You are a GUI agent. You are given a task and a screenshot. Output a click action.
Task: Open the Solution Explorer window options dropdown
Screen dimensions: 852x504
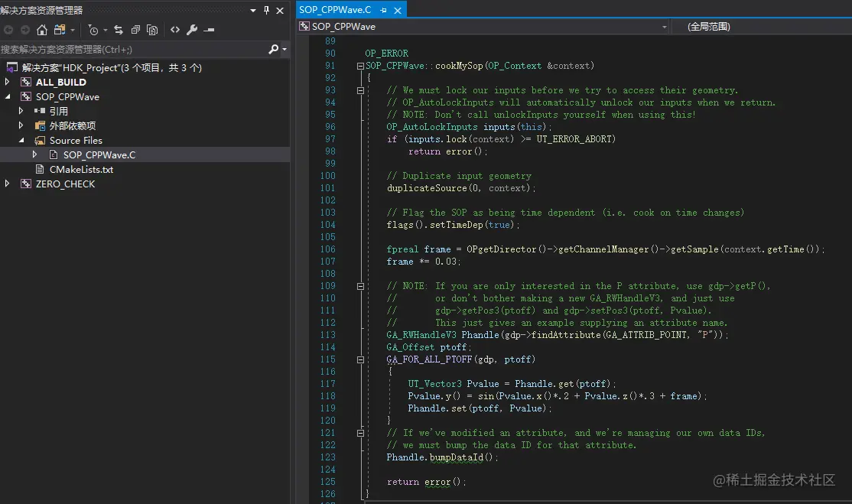point(253,10)
